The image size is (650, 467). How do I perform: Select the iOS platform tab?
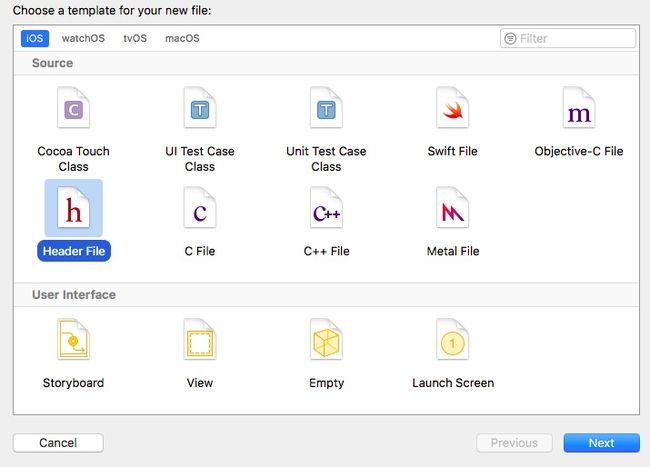[35, 39]
